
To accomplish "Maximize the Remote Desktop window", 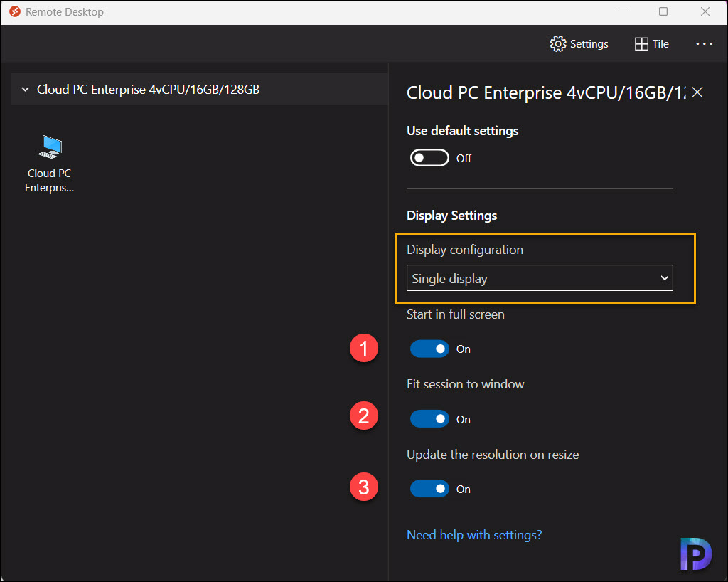I will point(663,11).
